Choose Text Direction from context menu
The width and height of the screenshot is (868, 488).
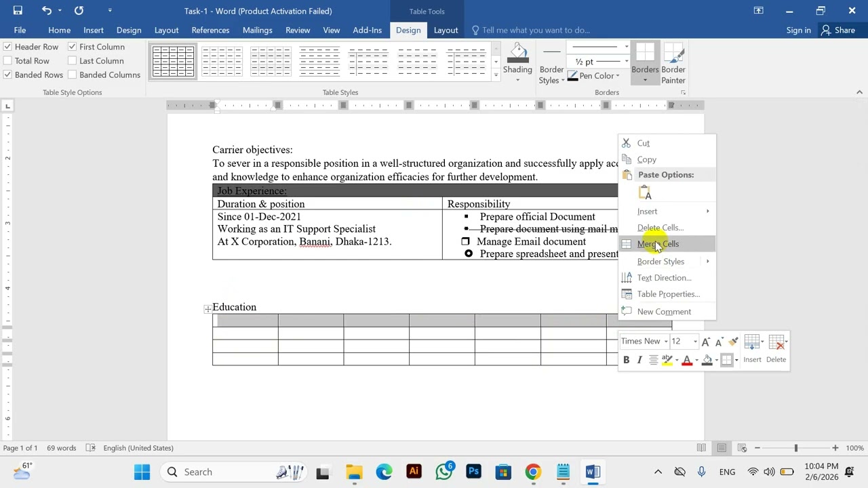click(667, 278)
